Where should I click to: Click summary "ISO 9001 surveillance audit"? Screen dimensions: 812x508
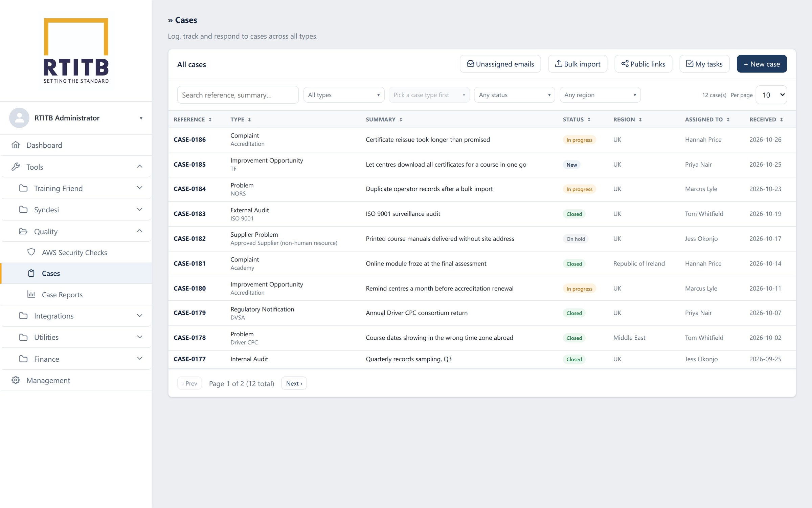click(403, 214)
